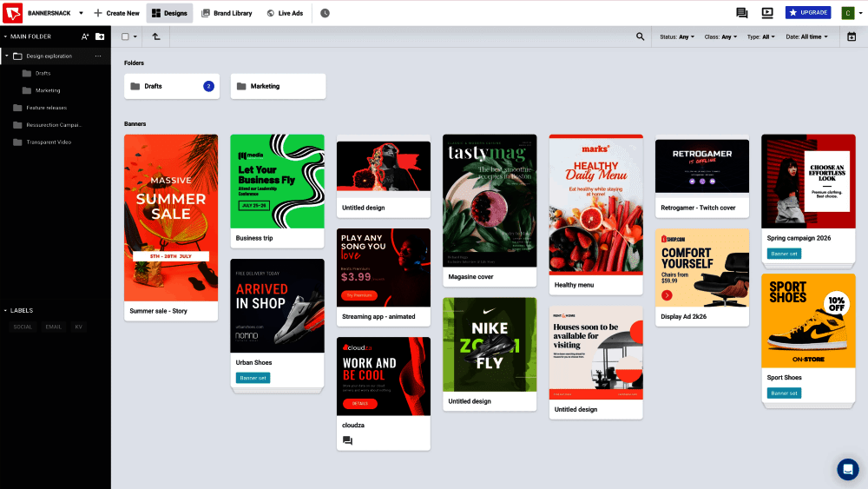The width and height of the screenshot is (868, 489).
Task: Collapse the LABELS section
Action: (x=18, y=311)
